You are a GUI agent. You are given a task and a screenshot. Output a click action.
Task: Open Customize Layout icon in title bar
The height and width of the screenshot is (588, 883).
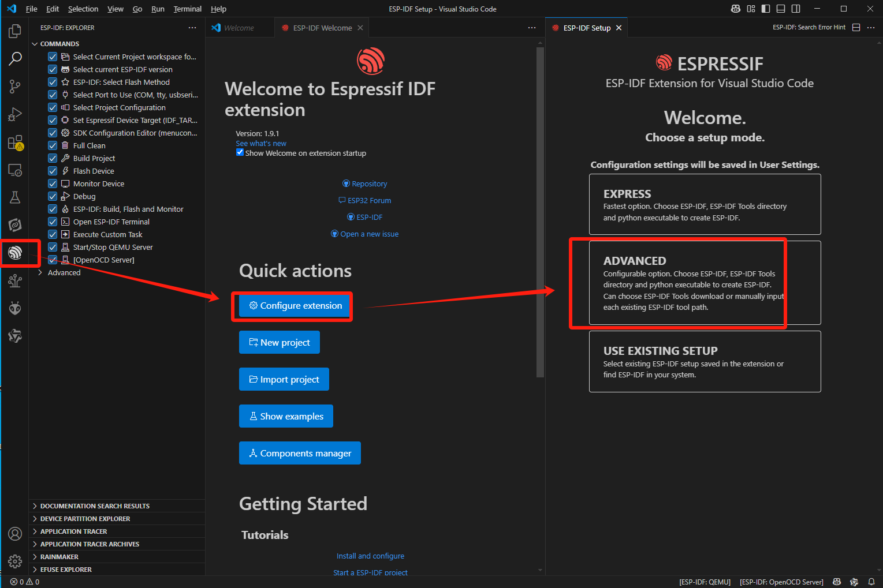751,9
